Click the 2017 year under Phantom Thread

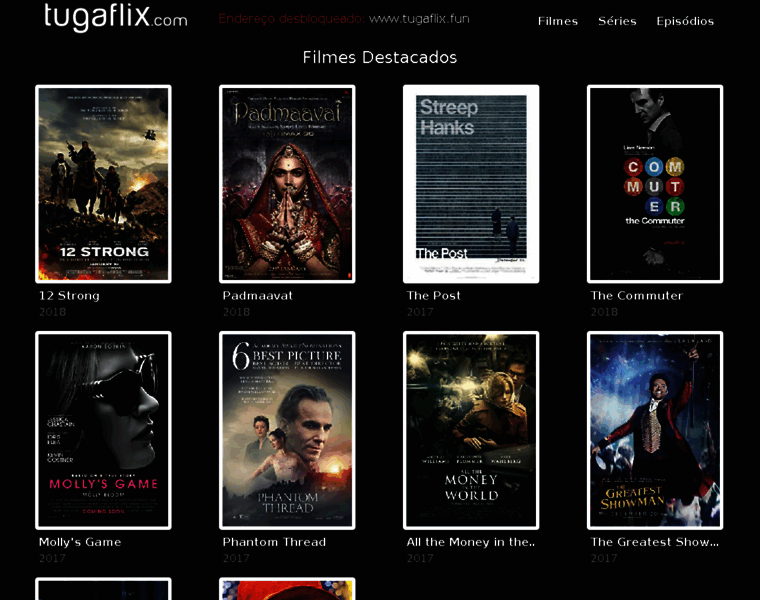tap(236, 558)
